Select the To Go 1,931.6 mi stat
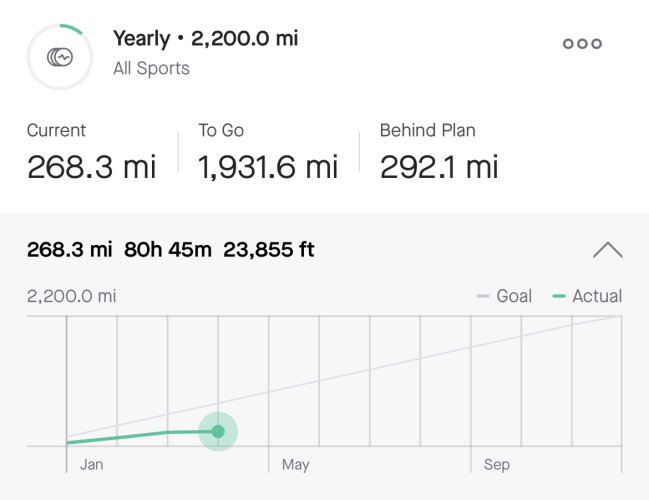Screen dimensions: 649x500 coord(268,151)
